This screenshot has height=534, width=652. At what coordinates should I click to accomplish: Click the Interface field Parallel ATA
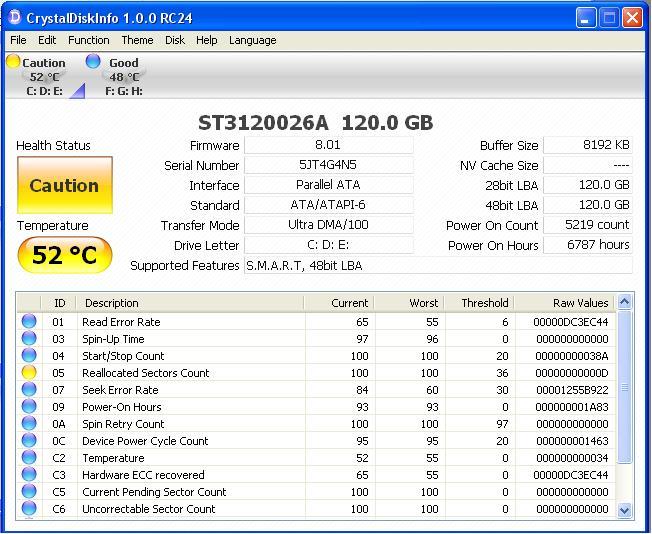[328, 185]
